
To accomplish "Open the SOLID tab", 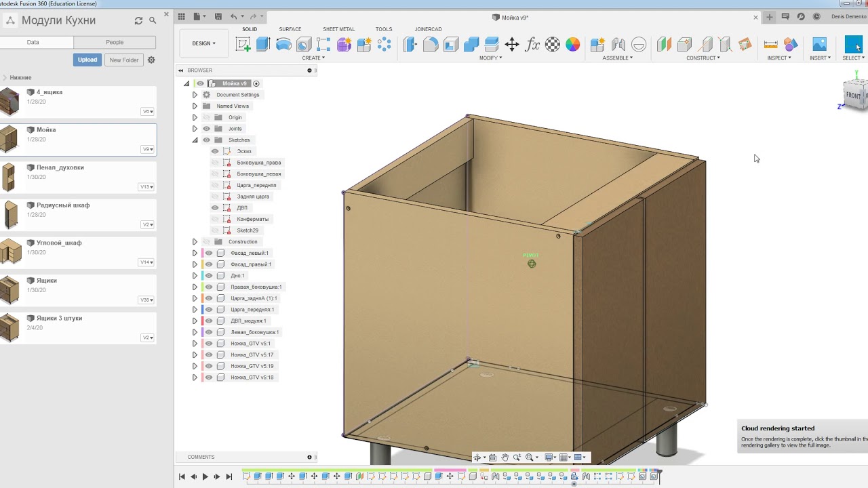I will (x=250, y=29).
